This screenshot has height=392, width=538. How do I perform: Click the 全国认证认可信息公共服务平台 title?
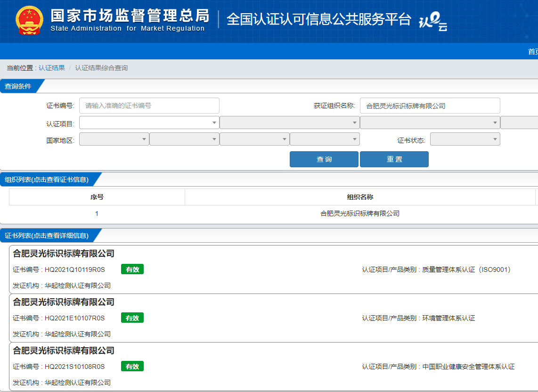coord(319,19)
